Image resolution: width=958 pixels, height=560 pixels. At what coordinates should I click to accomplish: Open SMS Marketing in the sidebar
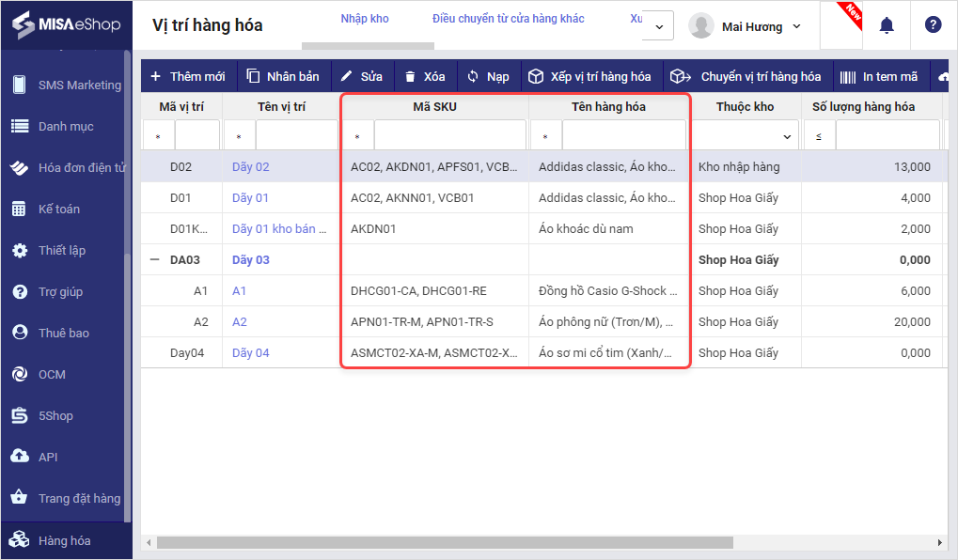coord(79,85)
